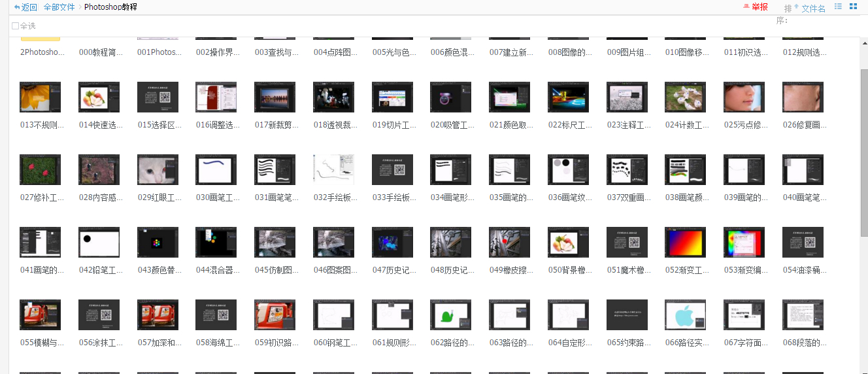Click the file name 010图像移...
Viewport: 868px width, 374px height.
(x=688, y=52)
